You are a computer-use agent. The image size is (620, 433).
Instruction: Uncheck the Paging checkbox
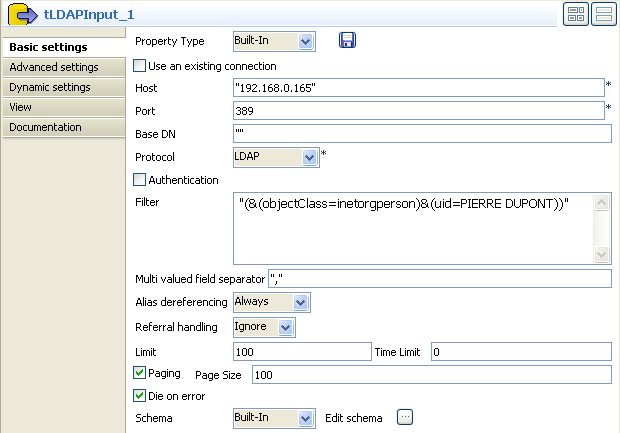click(140, 374)
